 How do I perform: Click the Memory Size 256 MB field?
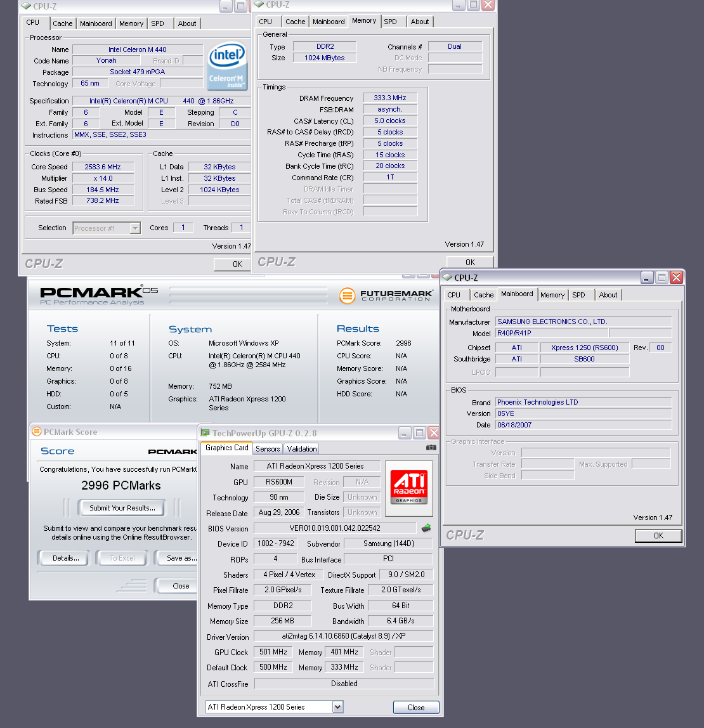pos(282,621)
